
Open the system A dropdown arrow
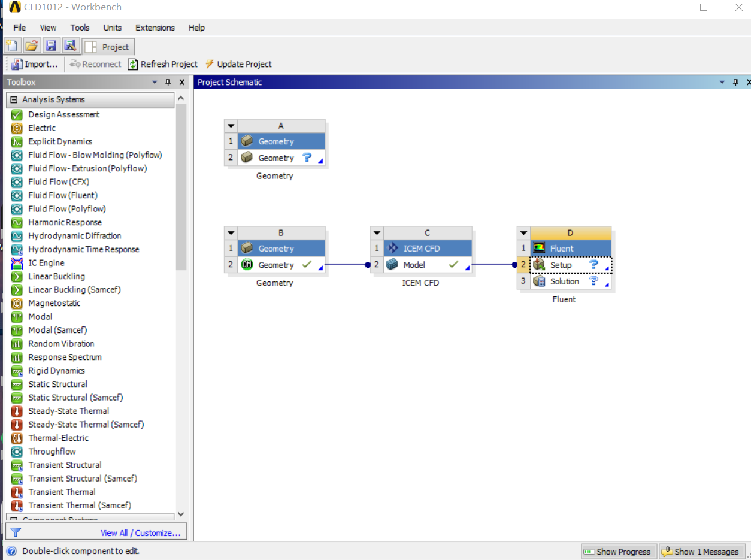(x=231, y=126)
